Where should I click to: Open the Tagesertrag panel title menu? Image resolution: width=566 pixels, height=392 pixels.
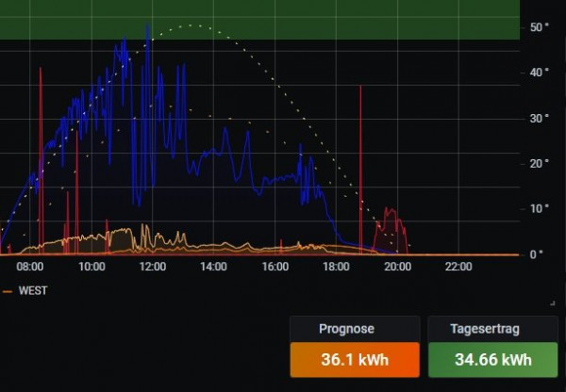click(485, 329)
